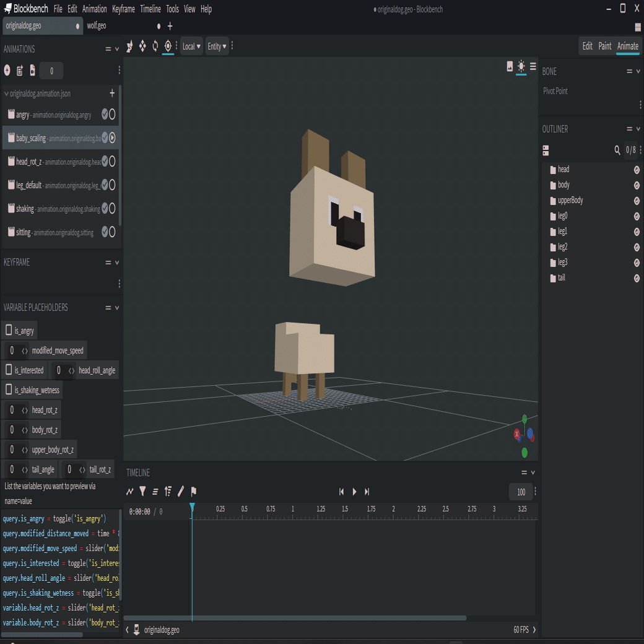Click the head folder icon in outliner
Image resolution: width=644 pixels, height=644 pixels.
553,170
